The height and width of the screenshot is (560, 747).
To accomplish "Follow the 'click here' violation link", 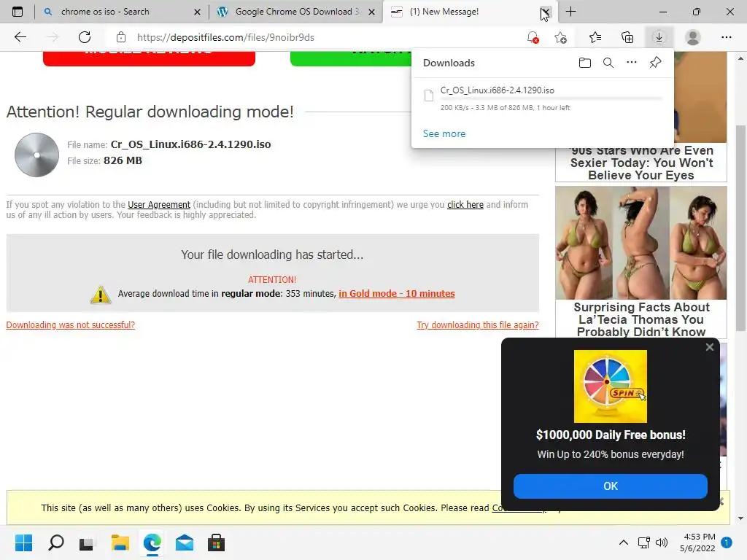I will [465, 205].
